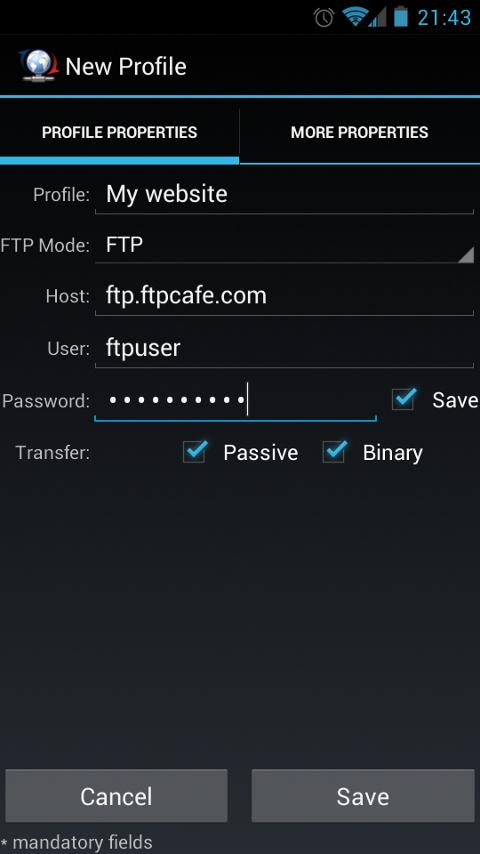Toggle the Binary transfer checkbox
Viewport: 480px width, 854px height.
pos(335,452)
